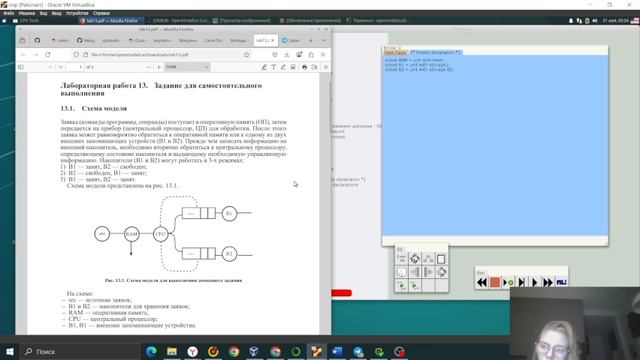640x360 pixels.
Task: Select the strongly connected graph tool
Action: tap(428, 259)
